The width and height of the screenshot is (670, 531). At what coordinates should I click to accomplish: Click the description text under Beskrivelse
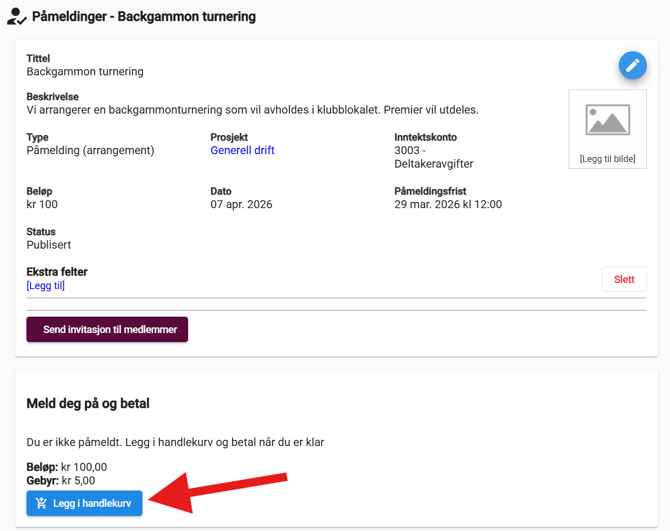pos(252,110)
